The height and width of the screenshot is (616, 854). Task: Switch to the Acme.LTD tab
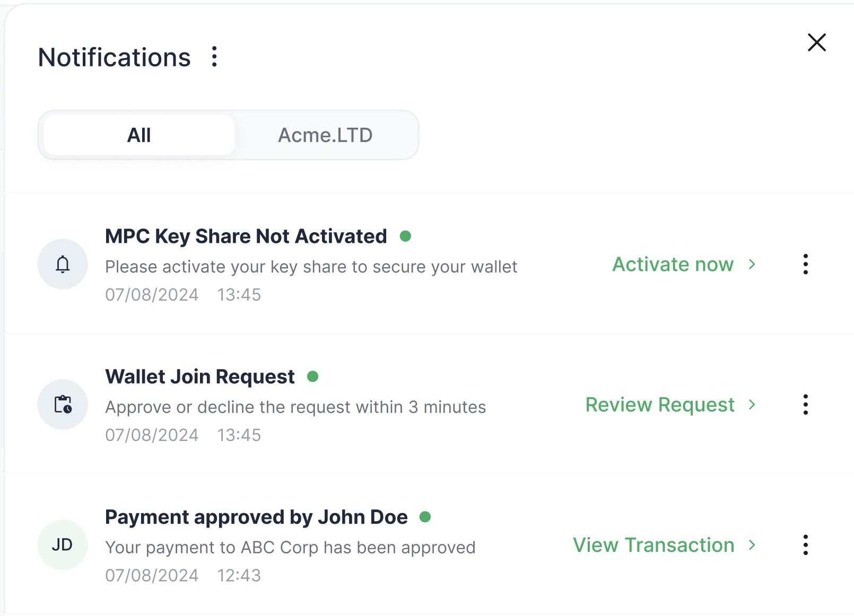(325, 135)
